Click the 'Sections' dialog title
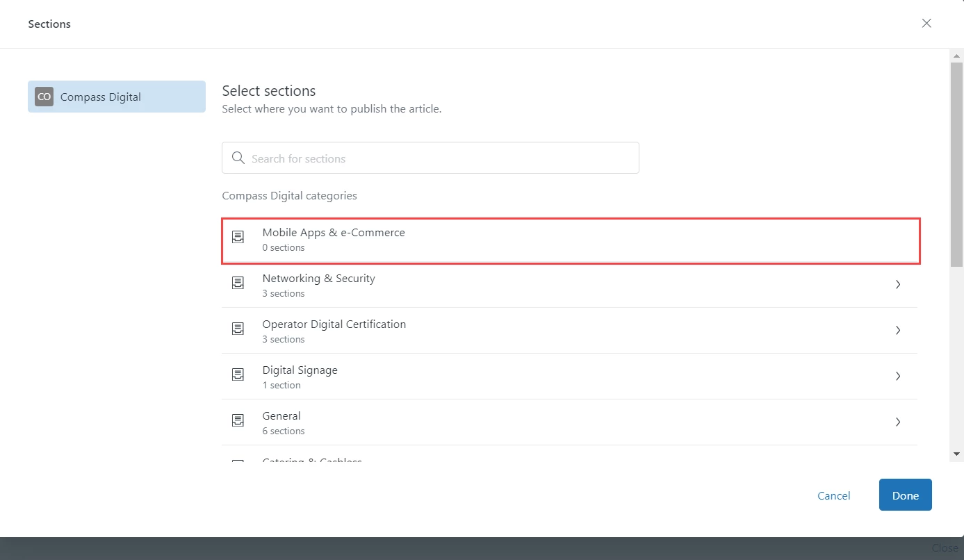 [49, 24]
